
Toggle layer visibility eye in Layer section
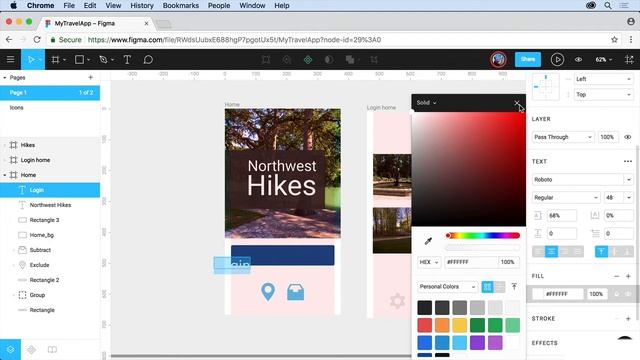[628, 137]
